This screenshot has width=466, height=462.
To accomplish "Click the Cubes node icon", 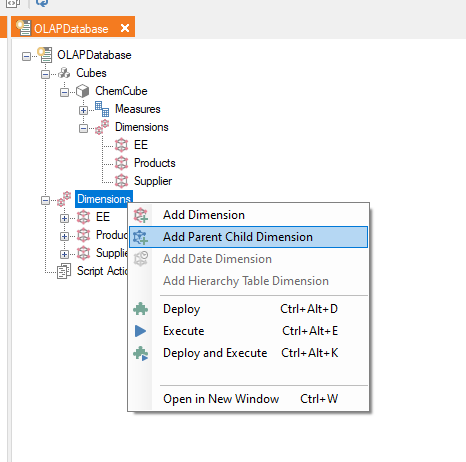I will click(x=64, y=73).
